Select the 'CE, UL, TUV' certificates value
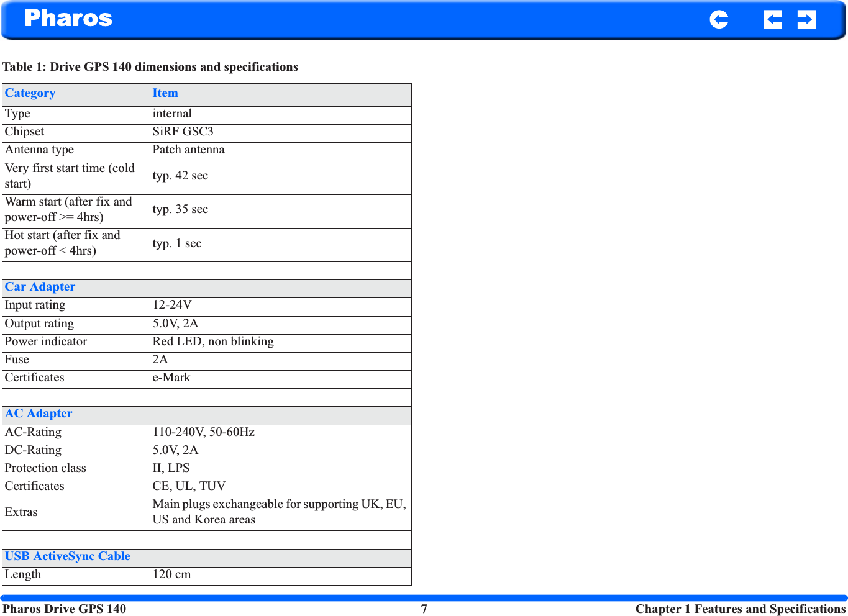Screen dimensions: 848x616 (x=189, y=486)
